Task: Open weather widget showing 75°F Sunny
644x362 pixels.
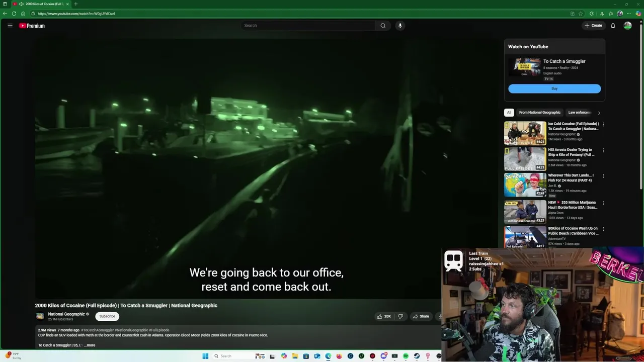Action: [x=14, y=356]
